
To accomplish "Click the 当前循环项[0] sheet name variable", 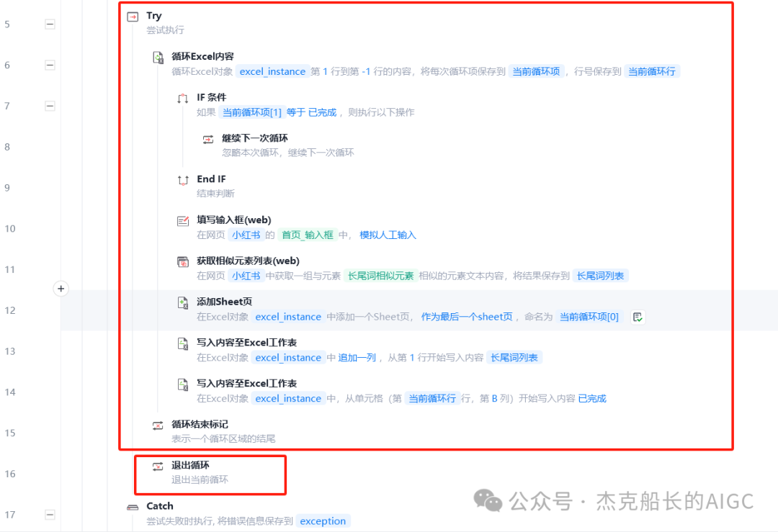I will pos(589,317).
